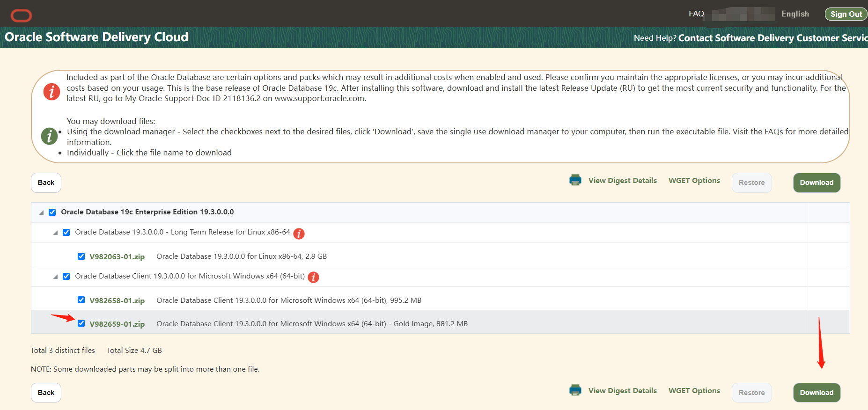Click the Oracle logo icon
The height and width of the screenshot is (410, 868).
pyautogui.click(x=21, y=15)
